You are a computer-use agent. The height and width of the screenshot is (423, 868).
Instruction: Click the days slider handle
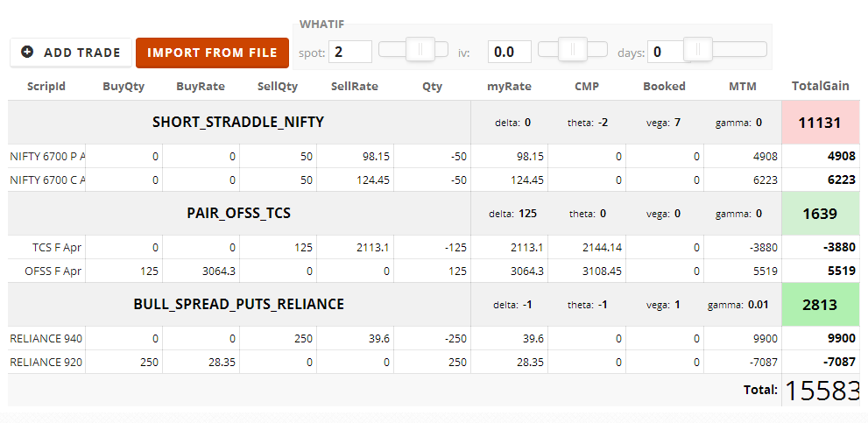(697, 49)
